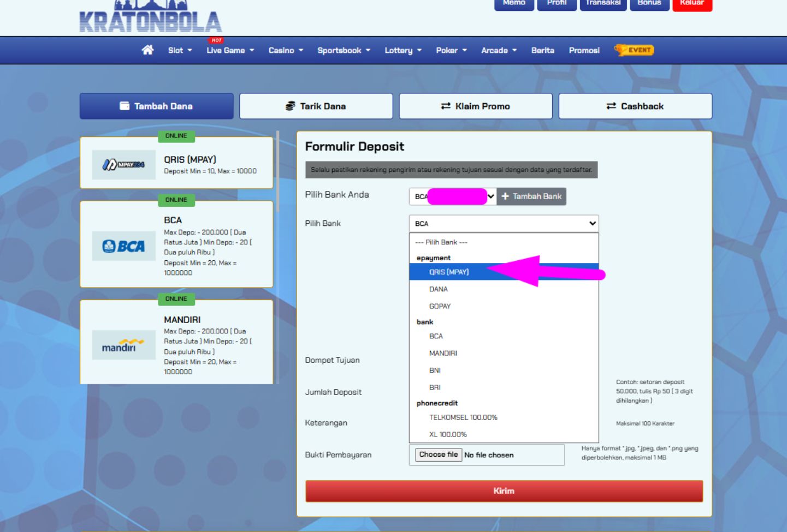The height and width of the screenshot is (532, 787).
Task: Choose the --- Pilih Bank --- placeholder option
Action: tap(504, 242)
